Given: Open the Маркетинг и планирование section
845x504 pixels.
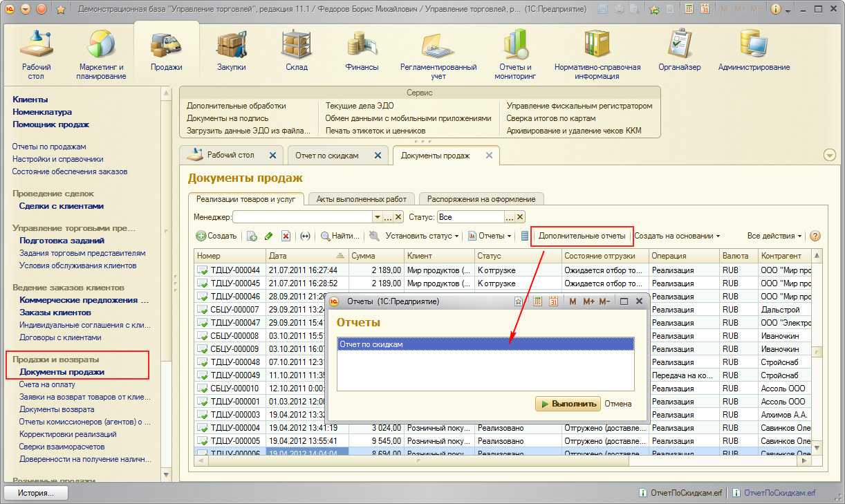Looking at the screenshot, I should click(x=102, y=54).
